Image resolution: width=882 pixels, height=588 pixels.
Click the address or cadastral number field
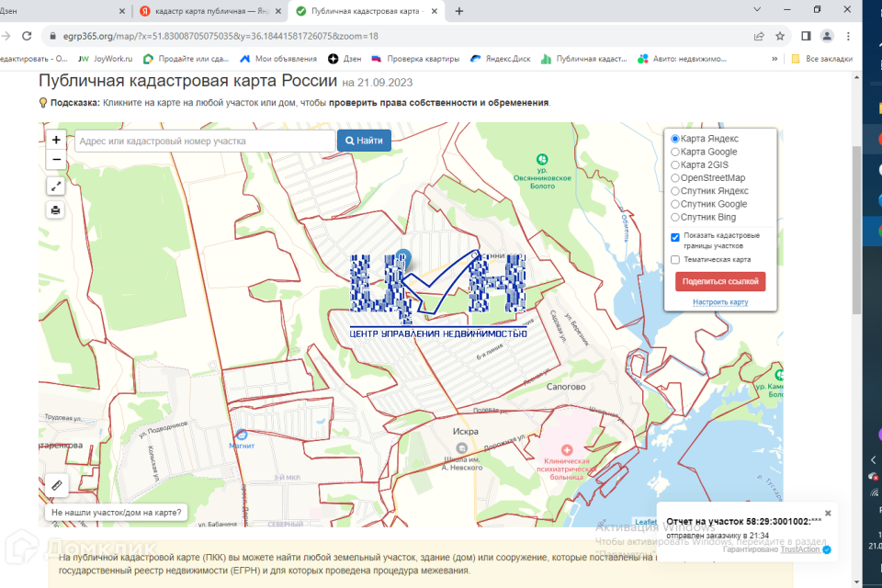(x=204, y=141)
